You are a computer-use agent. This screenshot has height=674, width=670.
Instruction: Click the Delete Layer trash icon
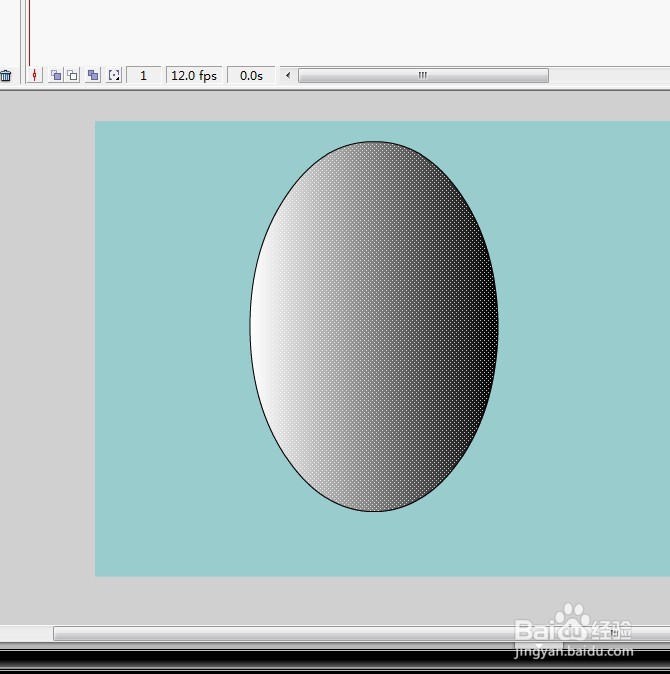pyautogui.click(x=6, y=76)
